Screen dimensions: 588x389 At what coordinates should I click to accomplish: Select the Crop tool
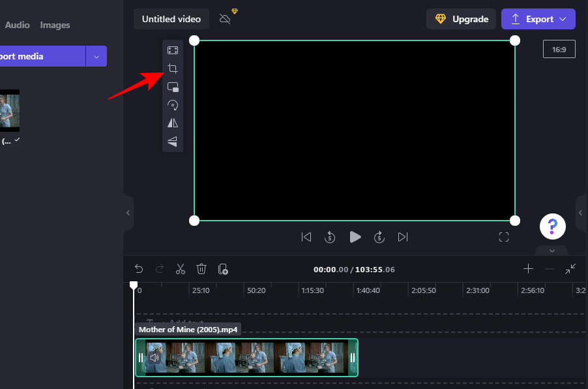173,68
